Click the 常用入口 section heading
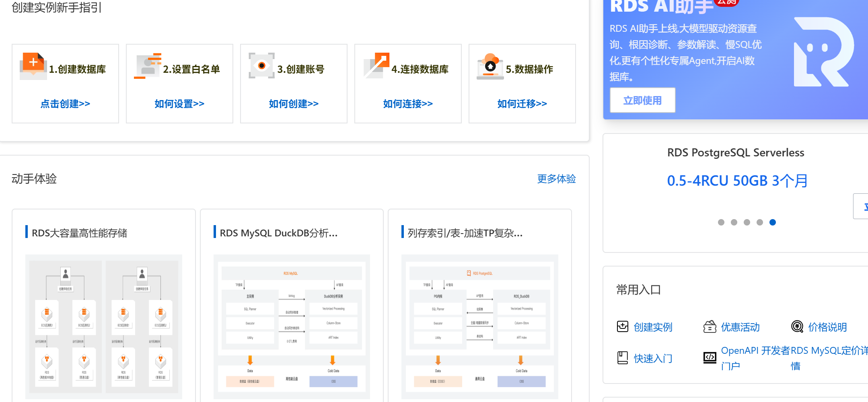 (639, 290)
